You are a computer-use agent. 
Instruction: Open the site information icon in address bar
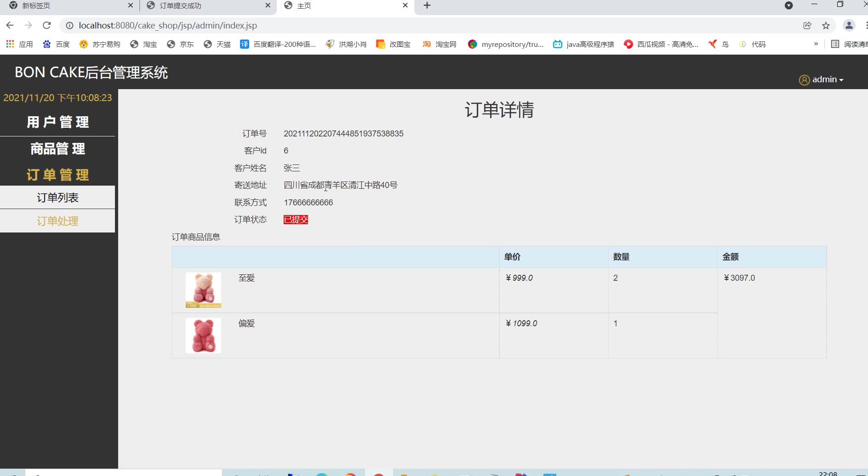click(69, 26)
